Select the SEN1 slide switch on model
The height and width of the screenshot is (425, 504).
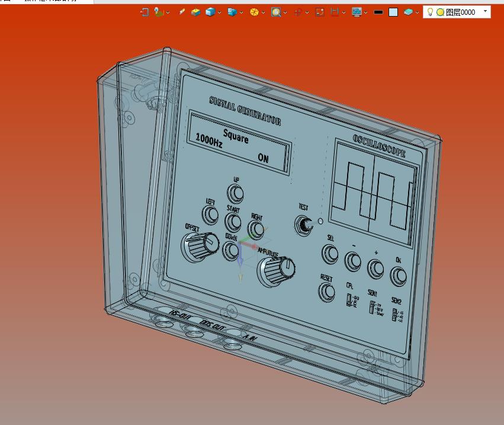point(372,308)
